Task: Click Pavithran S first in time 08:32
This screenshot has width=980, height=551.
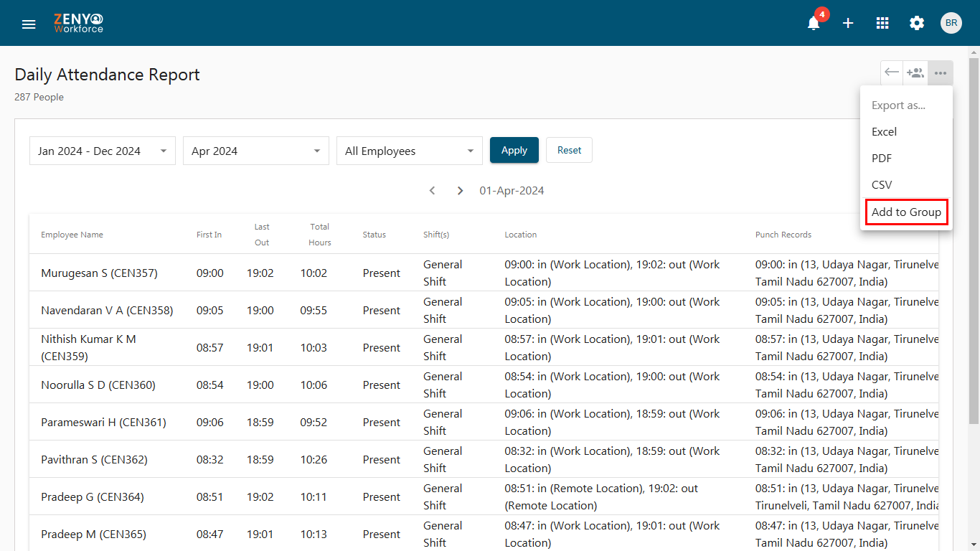Action: point(209,460)
